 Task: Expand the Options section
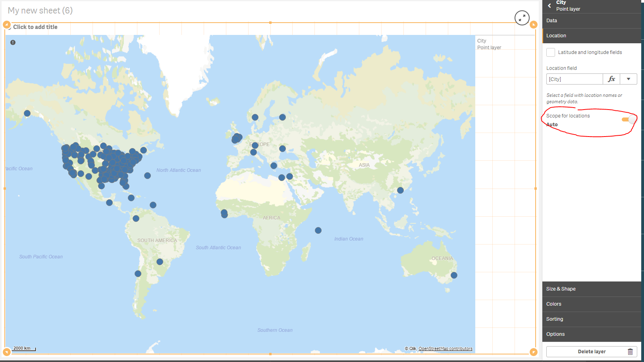point(592,334)
